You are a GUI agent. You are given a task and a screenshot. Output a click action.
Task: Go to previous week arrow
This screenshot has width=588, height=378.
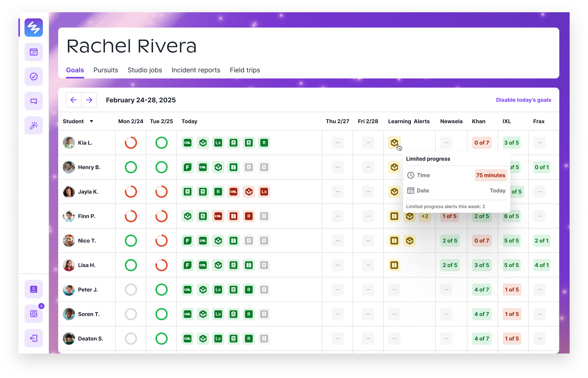(74, 100)
